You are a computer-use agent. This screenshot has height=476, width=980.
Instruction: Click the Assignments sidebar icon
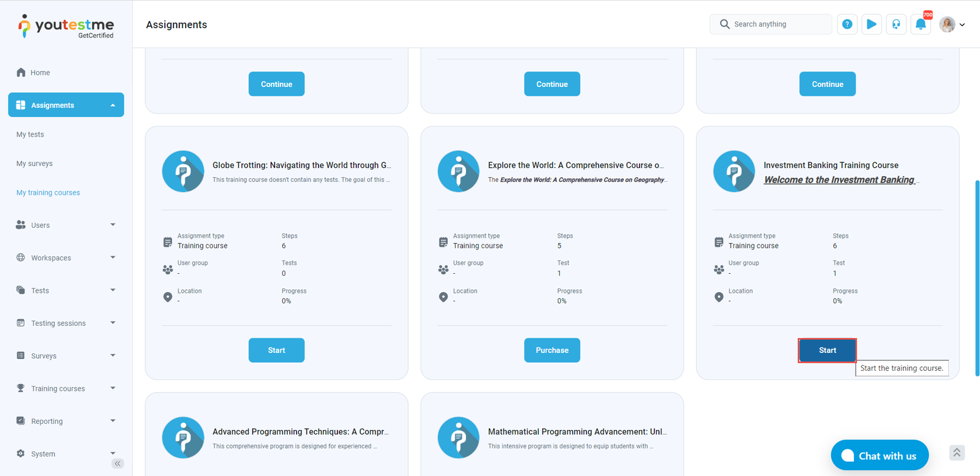(x=21, y=105)
